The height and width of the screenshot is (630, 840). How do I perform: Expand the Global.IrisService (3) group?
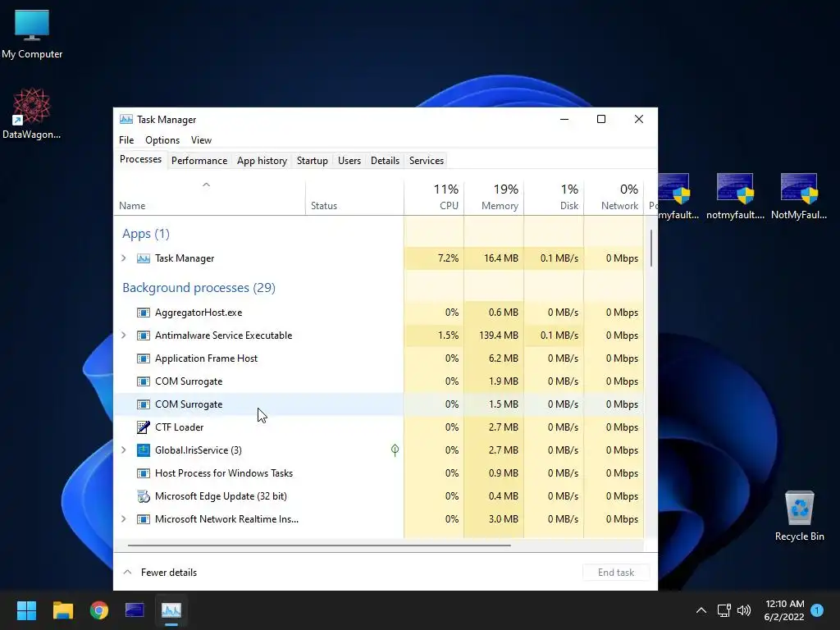click(124, 450)
